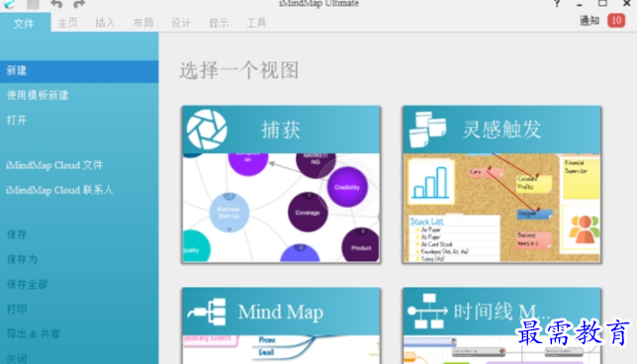Choose the 捕获 view title
Screen dimensions: 638x364
(x=281, y=130)
